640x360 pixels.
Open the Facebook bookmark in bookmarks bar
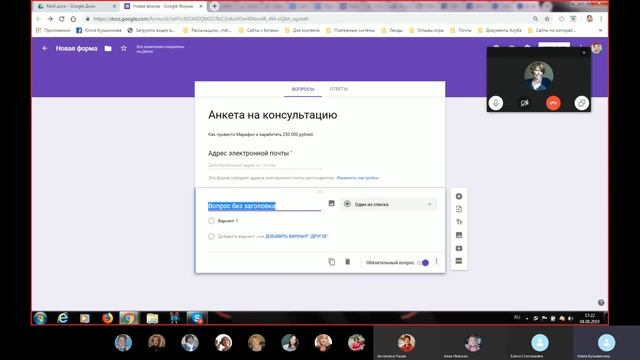[x=99, y=30]
